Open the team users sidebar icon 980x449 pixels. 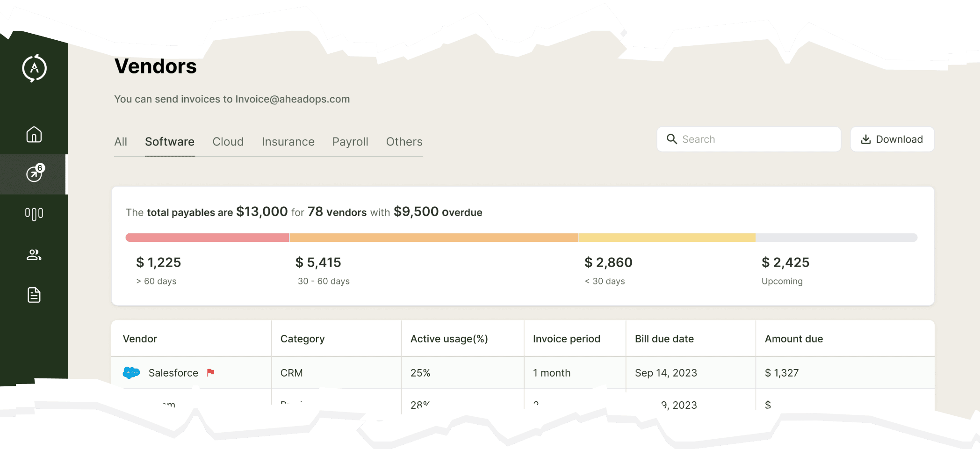coord(34,254)
